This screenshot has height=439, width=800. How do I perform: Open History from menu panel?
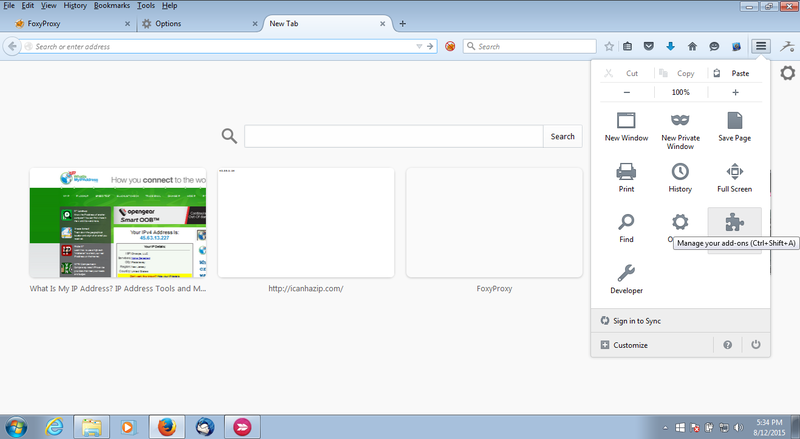click(680, 178)
